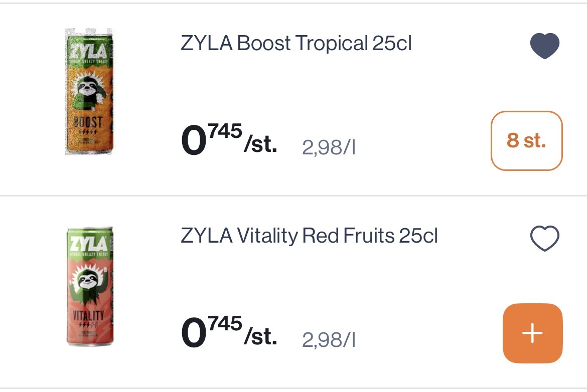Click the ZYLA Boost can thumbnail
This screenshot has width=587, height=392.
(89, 91)
